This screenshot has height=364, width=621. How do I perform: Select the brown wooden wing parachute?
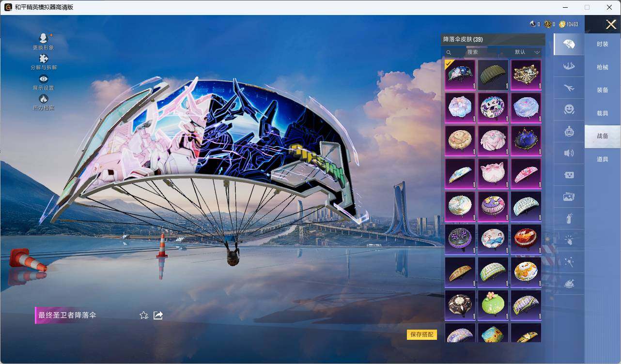tap(460, 272)
